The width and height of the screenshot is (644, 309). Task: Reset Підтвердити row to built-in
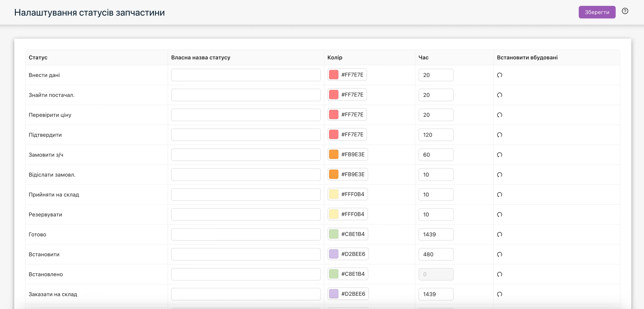click(x=500, y=135)
